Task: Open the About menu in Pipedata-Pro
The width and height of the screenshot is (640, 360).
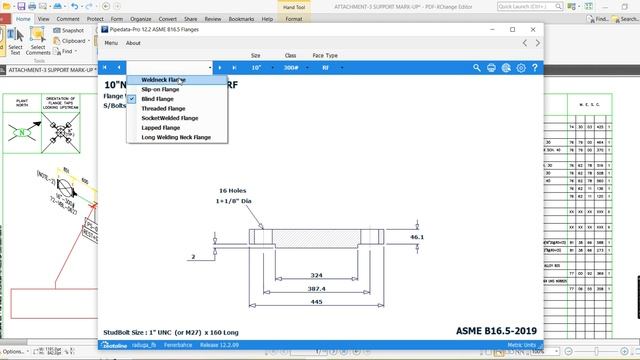Action: click(x=133, y=43)
